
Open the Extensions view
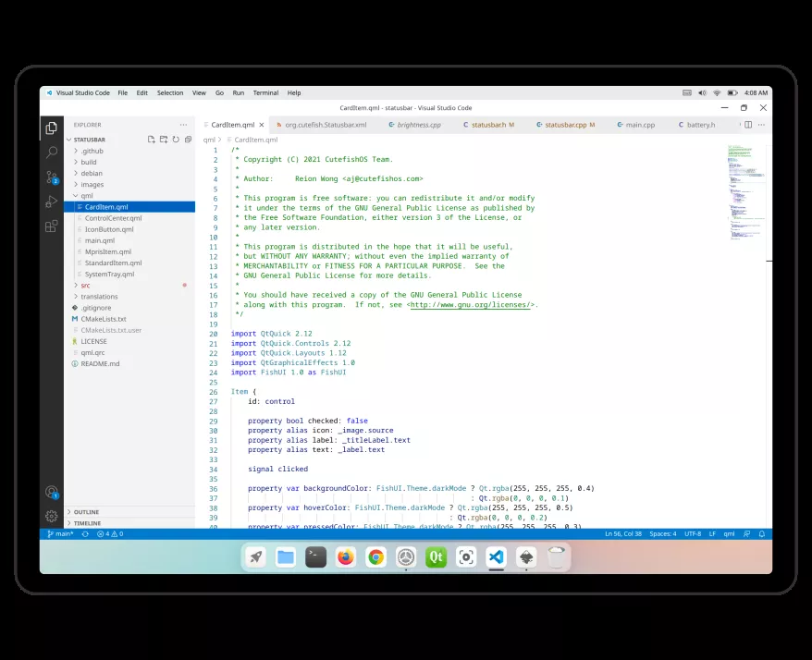(51, 226)
